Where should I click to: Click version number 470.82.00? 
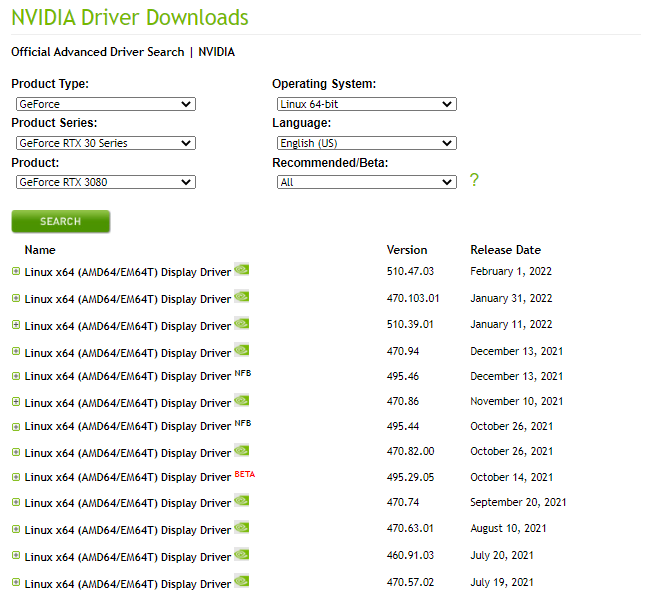pos(410,451)
